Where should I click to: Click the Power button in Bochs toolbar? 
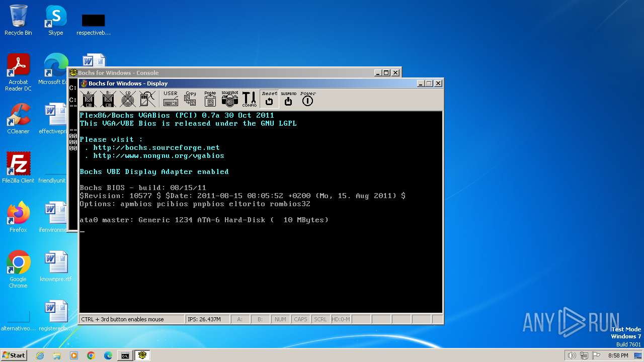[307, 99]
